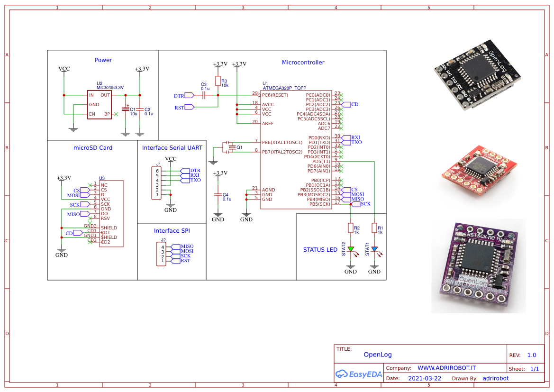The image size is (554, 392).
Task: Click the C4 0.1u capacitor symbol
Action: 218,195
